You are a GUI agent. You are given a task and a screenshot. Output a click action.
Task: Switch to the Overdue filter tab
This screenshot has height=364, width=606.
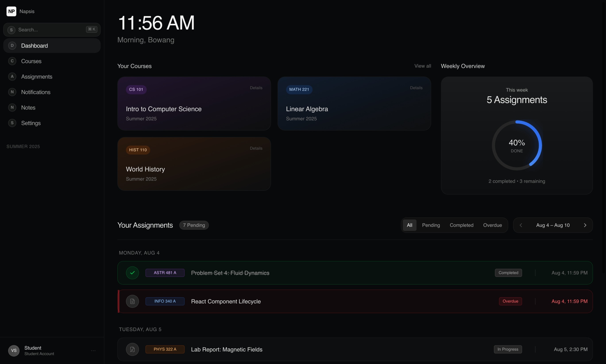(493, 225)
